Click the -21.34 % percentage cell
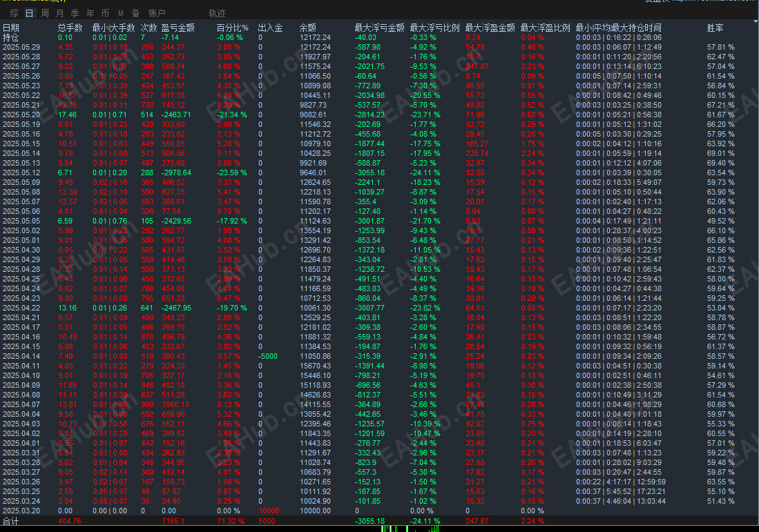The image size is (759, 532). click(x=231, y=115)
